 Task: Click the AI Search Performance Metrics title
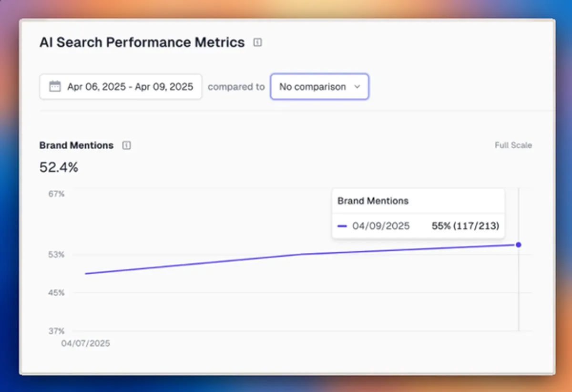pyautogui.click(x=142, y=42)
